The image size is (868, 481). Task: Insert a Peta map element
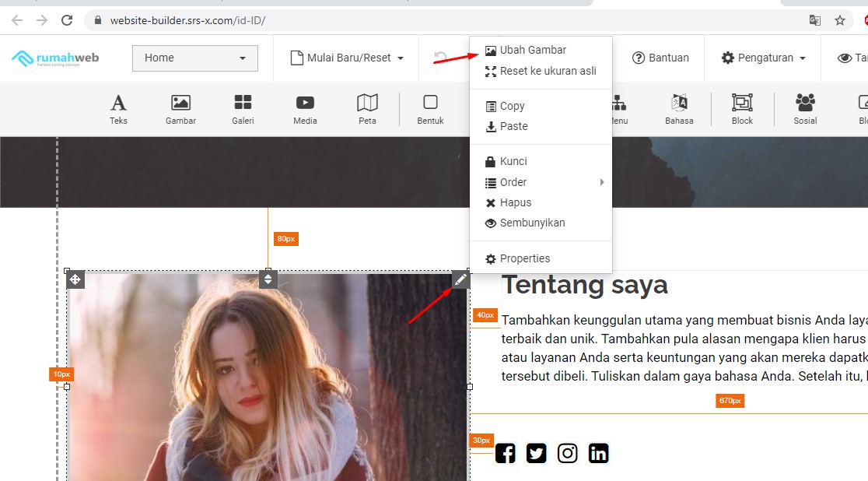(x=367, y=109)
